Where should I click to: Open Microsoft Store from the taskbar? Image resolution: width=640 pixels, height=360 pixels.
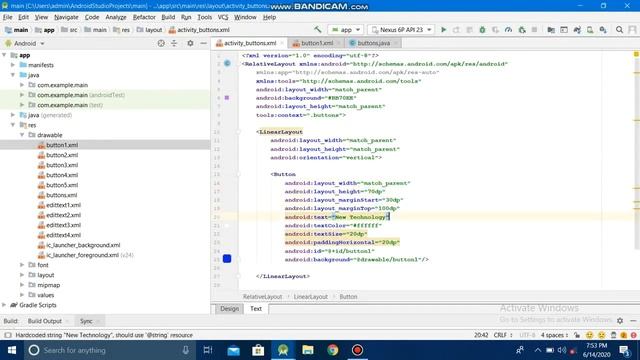point(258,350)
